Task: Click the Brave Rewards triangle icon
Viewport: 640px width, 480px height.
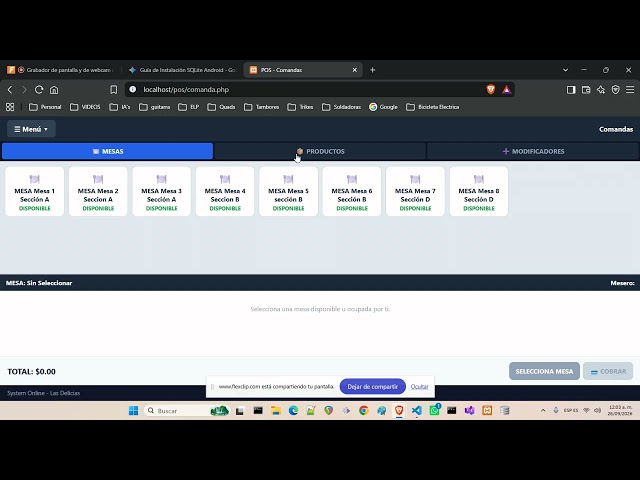Action: [506, 89]
